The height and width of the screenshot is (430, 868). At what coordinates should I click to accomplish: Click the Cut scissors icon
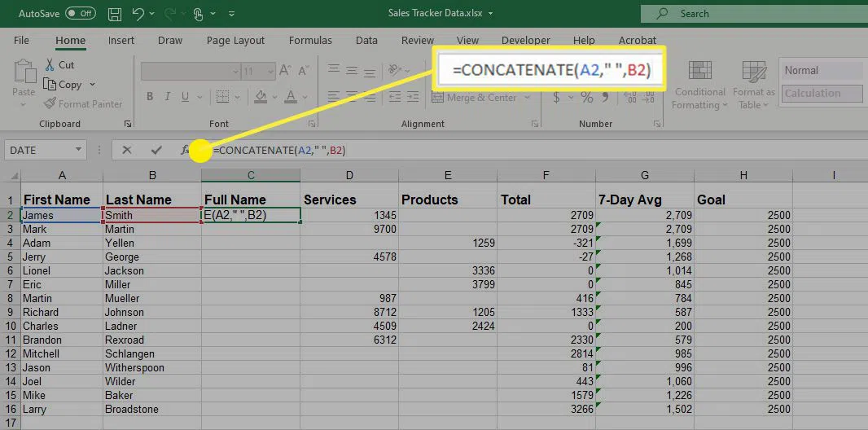(50, 64)
